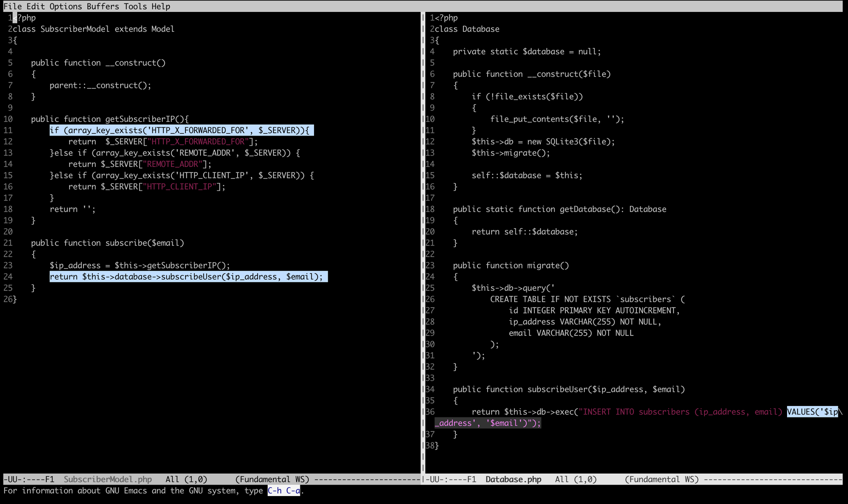Click '$this->db->query(' line

[513, 288]
